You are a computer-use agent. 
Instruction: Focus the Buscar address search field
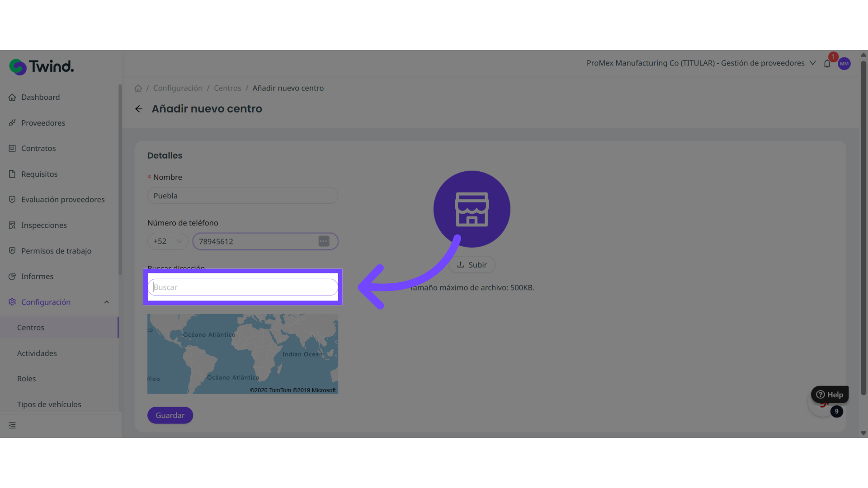tap(243, 287)
